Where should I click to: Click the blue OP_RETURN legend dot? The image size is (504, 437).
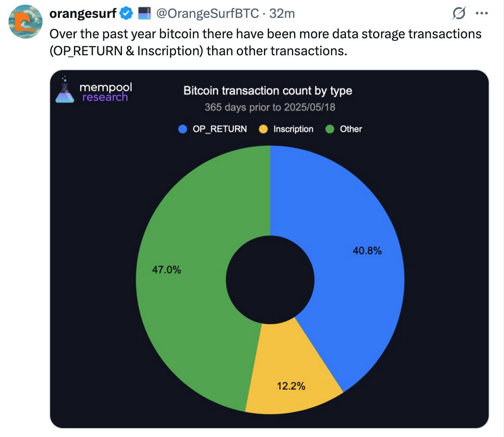coord(183,129)
